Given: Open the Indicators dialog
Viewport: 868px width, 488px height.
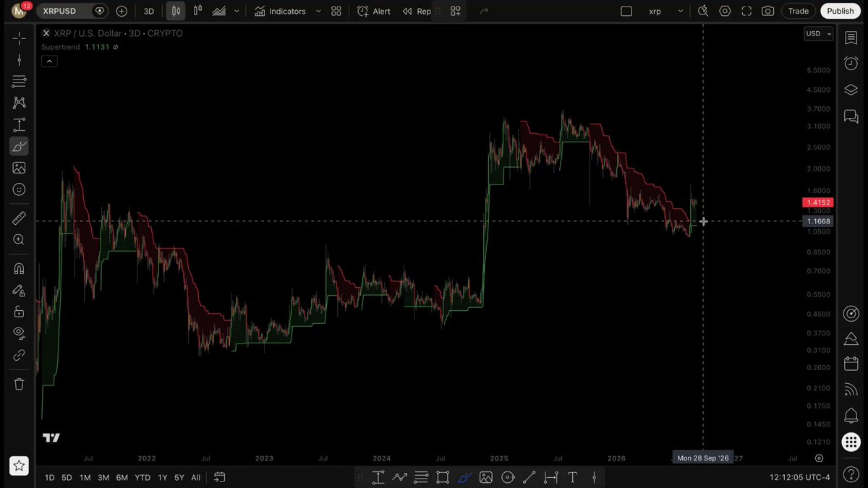Looking at the screenshot, I should click(280, 11).
